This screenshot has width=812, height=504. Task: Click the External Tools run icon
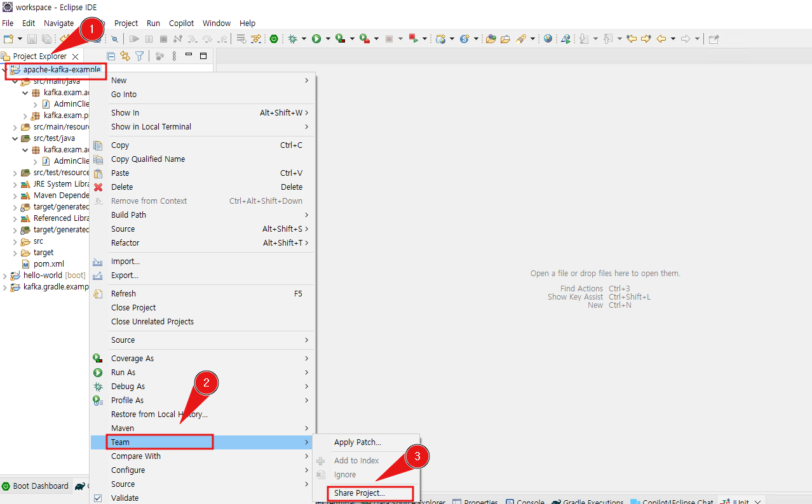(364, 39)
